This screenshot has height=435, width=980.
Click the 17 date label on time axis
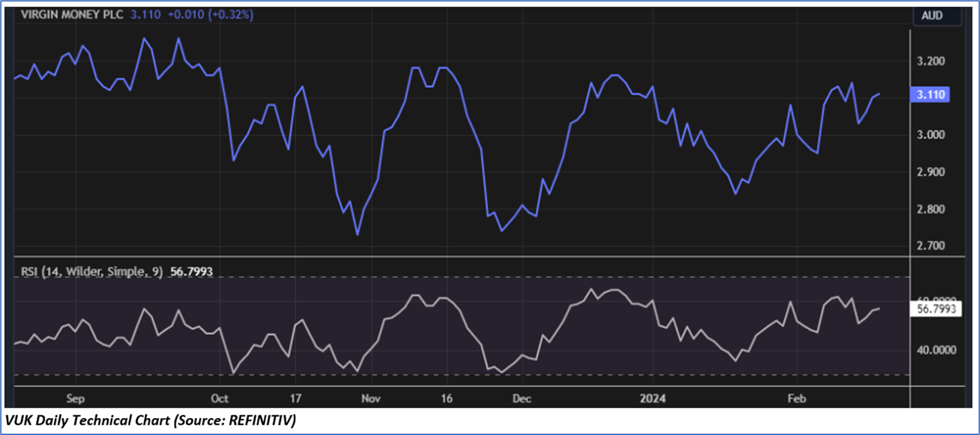click(295, 398)
